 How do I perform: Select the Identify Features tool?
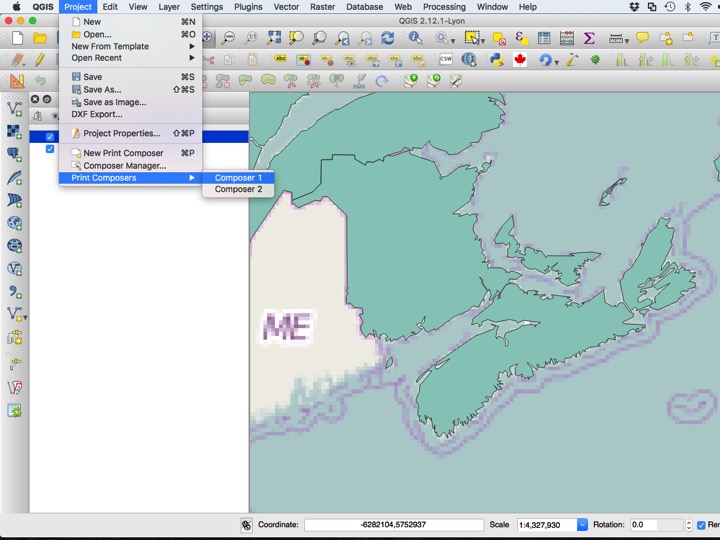tap(415, 38)
